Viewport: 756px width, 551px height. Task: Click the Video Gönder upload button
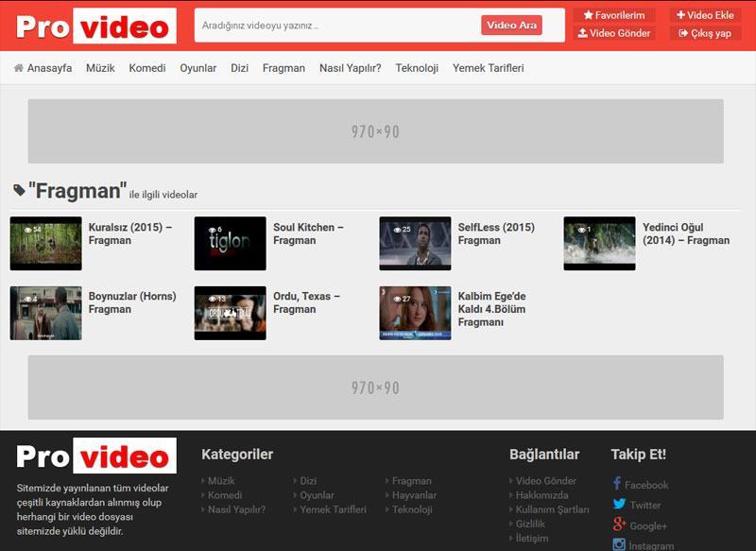click(x=613, y=33)
